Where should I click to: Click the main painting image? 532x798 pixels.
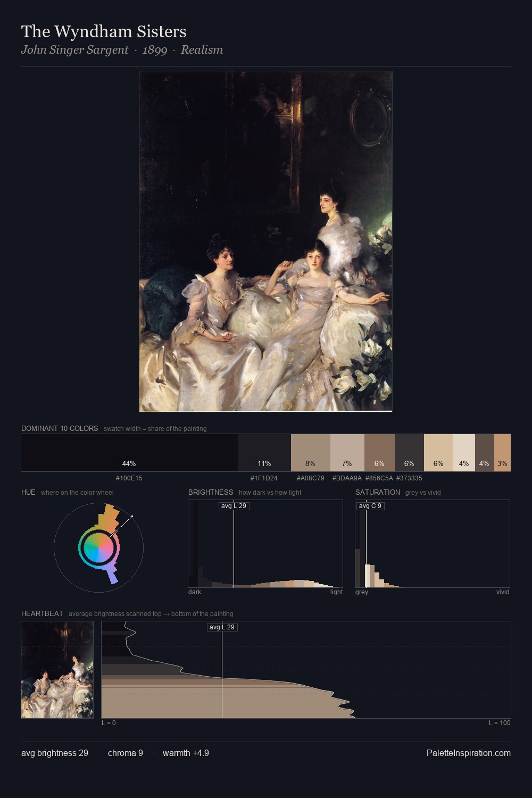[x=265, y=242]
